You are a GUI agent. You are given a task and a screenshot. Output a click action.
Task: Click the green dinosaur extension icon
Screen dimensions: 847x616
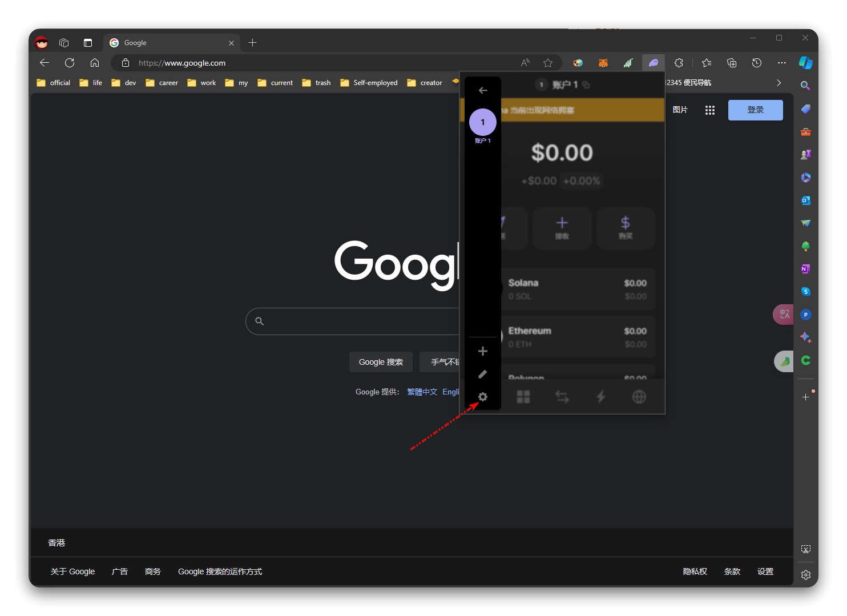pos(628,63)
